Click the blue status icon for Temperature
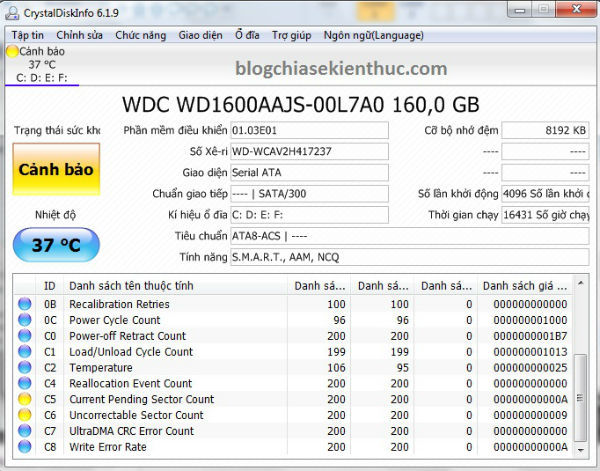This screenshot has width=600, height=471. [x=24, y=367]
